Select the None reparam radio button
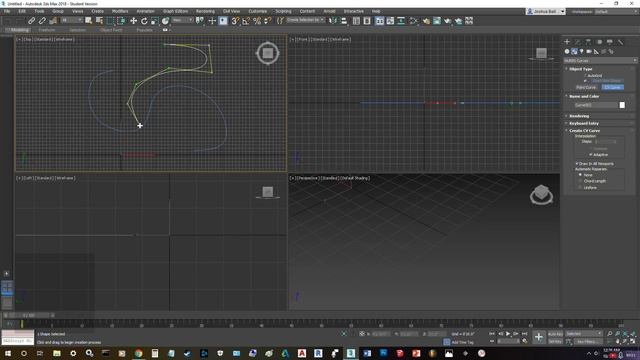 pos(580,175)
